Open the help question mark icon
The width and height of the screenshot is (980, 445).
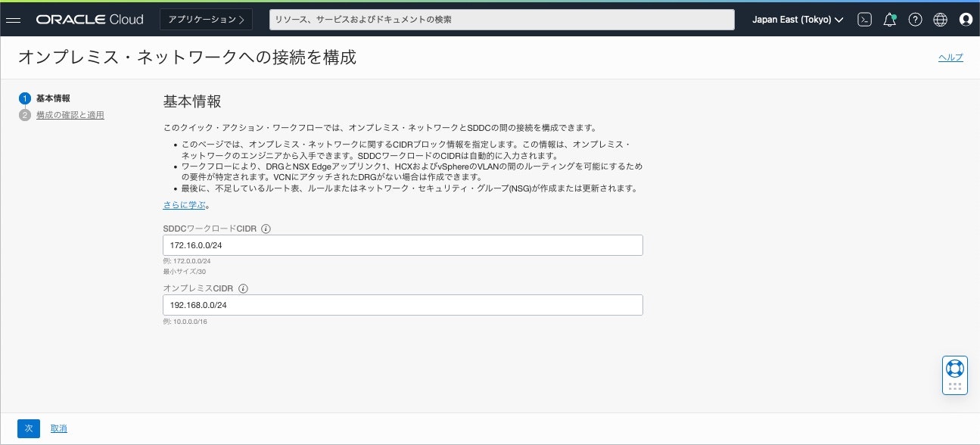[915, 20]
